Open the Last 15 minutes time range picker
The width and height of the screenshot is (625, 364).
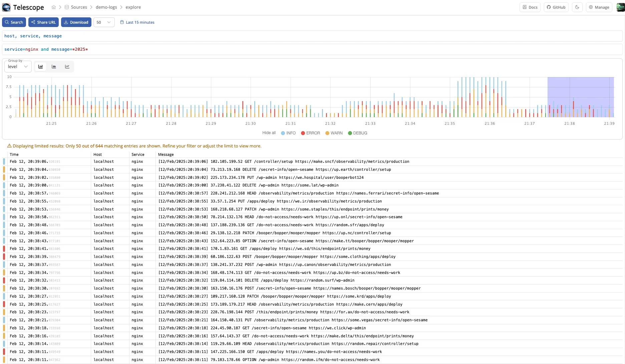(137, 22)
